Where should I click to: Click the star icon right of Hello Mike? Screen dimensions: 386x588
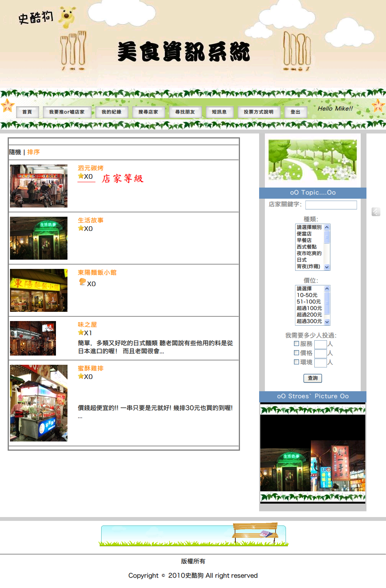[x=378, y=105]
